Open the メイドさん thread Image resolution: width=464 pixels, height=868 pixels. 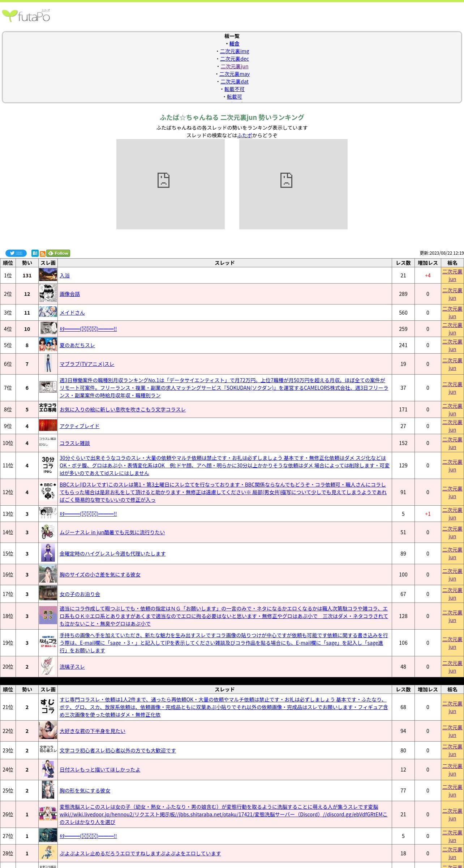72,313
